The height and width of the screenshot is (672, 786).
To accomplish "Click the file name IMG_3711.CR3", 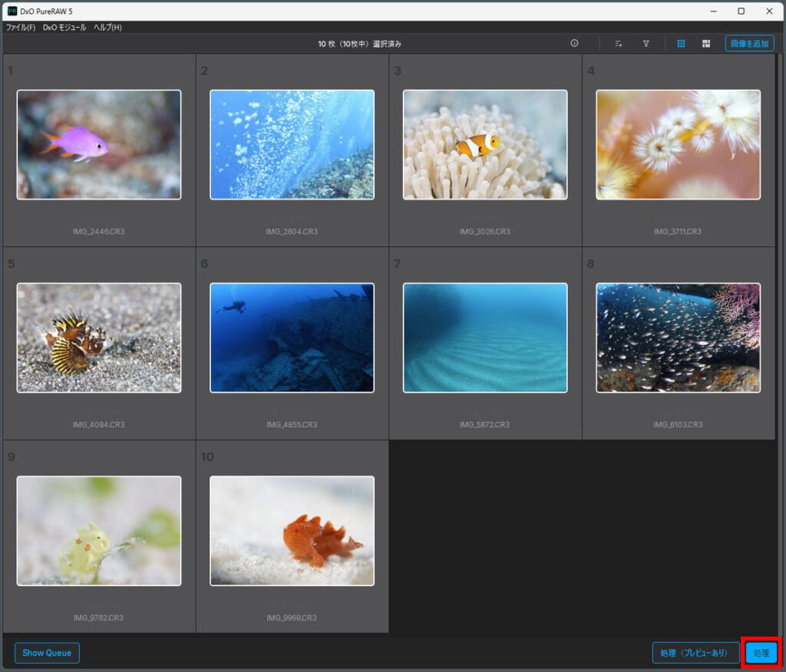I will click(x=678, y=232).
